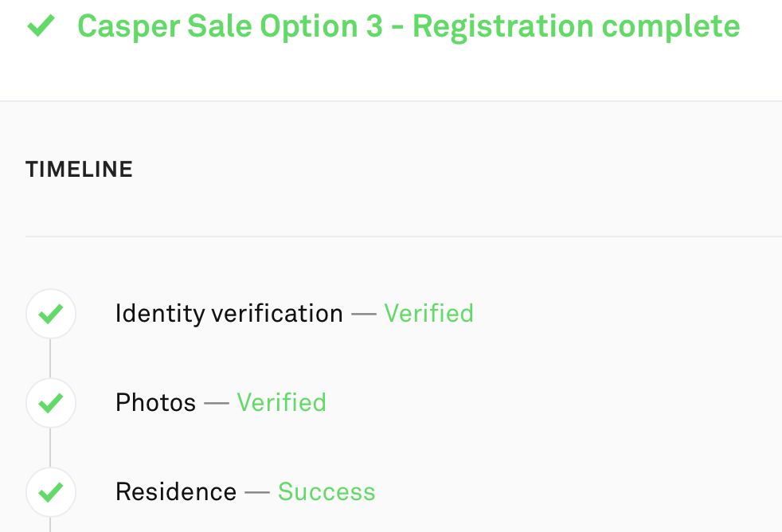
Task: Click the timeline connector below Residence
Action: [x=50, y=525]
